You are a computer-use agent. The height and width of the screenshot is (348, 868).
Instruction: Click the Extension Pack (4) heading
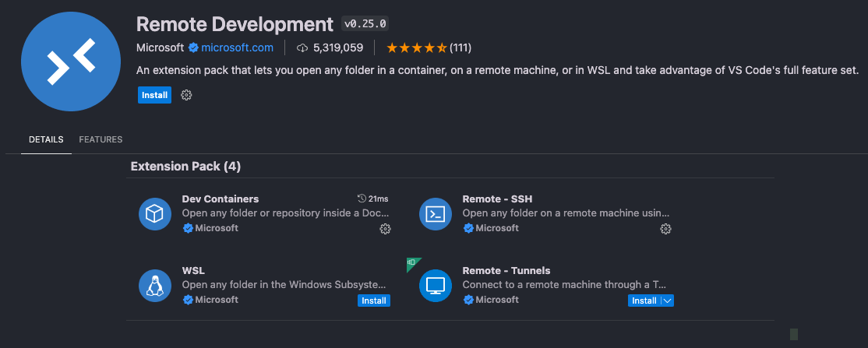point(185,166)
